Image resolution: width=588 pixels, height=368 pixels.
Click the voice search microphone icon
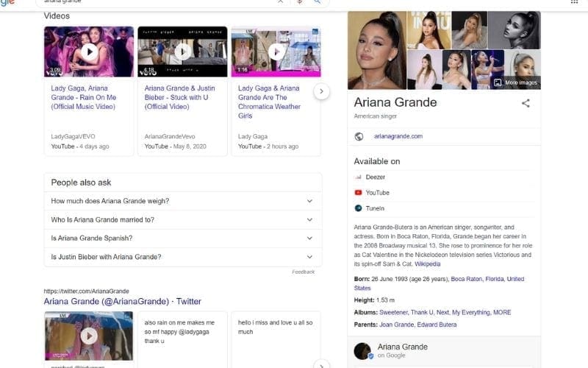click(299, 2)
